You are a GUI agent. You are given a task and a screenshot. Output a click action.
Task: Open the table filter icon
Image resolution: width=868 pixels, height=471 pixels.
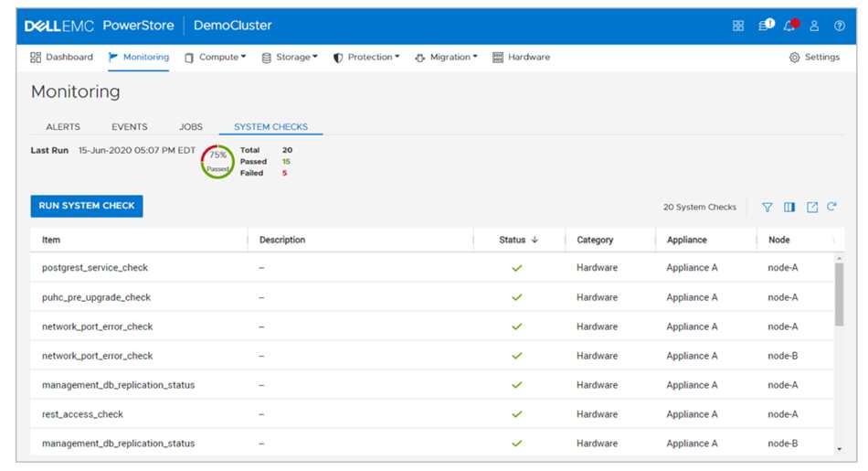tap(767, 207)
